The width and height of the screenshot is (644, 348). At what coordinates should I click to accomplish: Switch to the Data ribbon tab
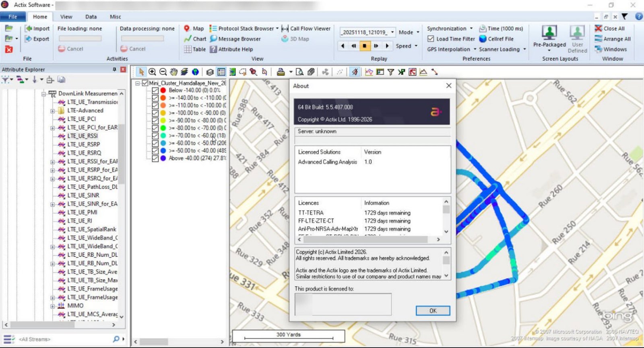click(x=91, y=16)
